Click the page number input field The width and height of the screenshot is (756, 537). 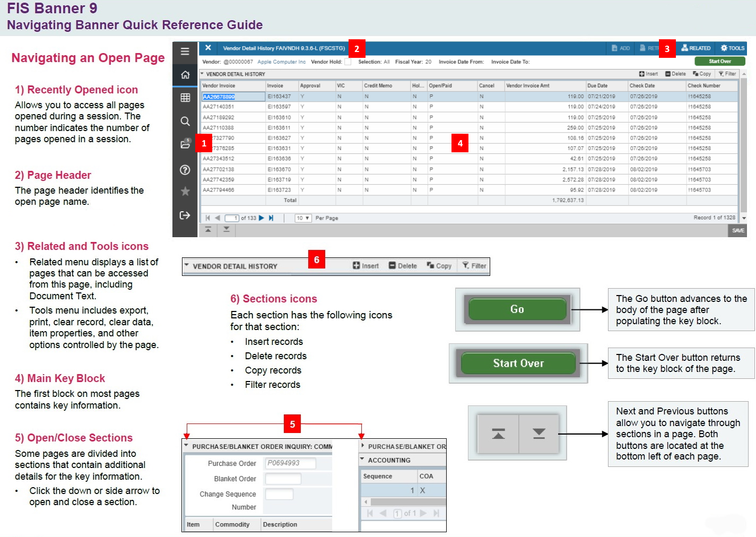(232, 218)
